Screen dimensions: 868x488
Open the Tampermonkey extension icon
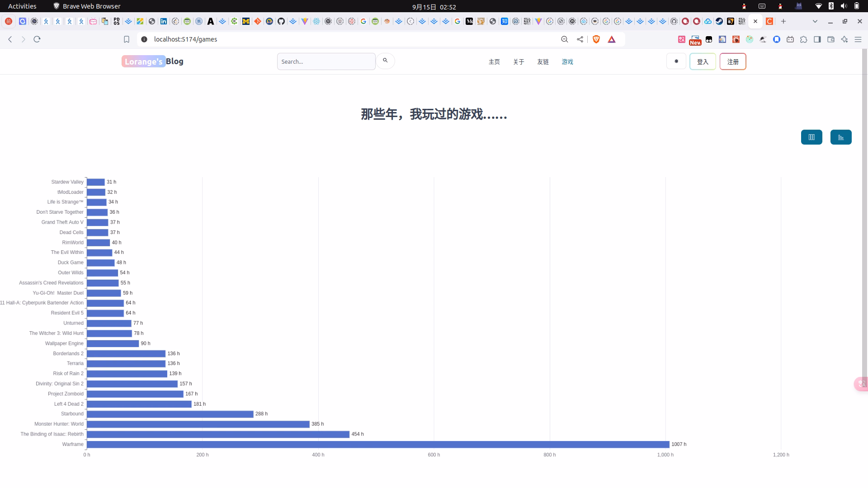(x=709, y=39)
